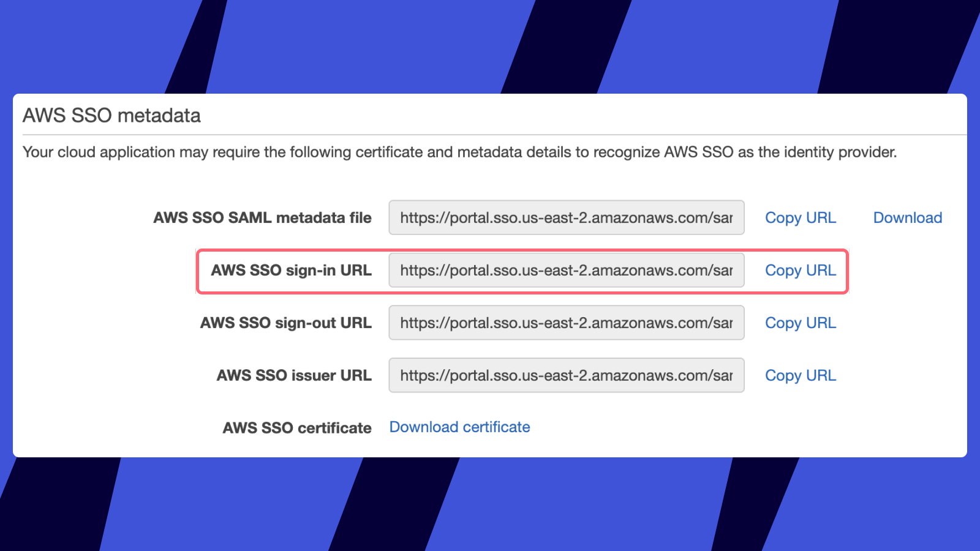The height and width of the screenshot is (551, 980).
Task: Click the AWS SSO sign-in URL label
Action: (x=291, y=271)
